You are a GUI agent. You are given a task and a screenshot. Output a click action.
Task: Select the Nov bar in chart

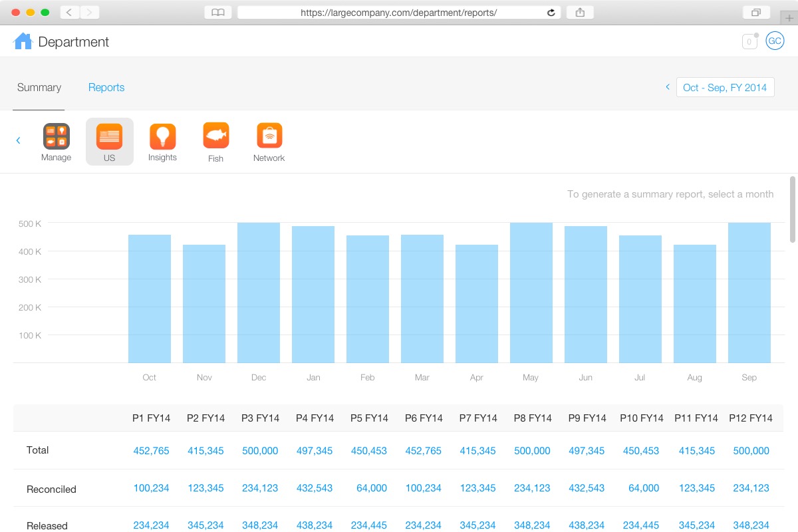pyautogui.click(x=204, y=304)
